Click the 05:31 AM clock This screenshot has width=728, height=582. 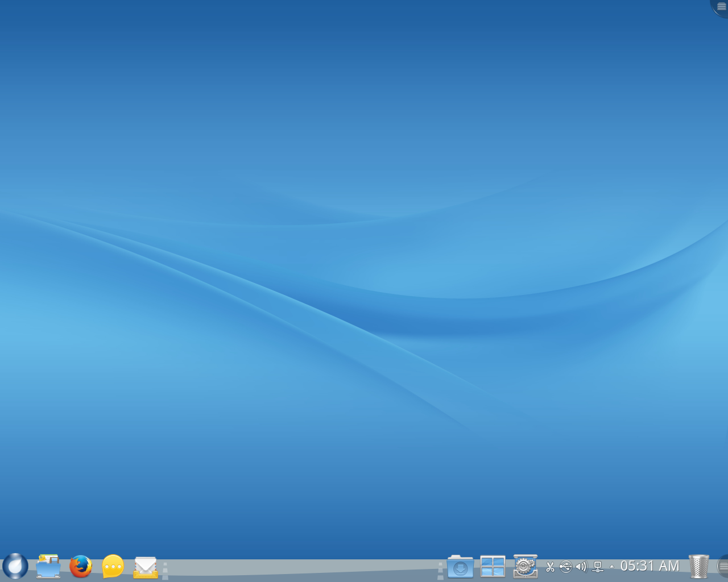pyautogui.click(x=650, y=566)
